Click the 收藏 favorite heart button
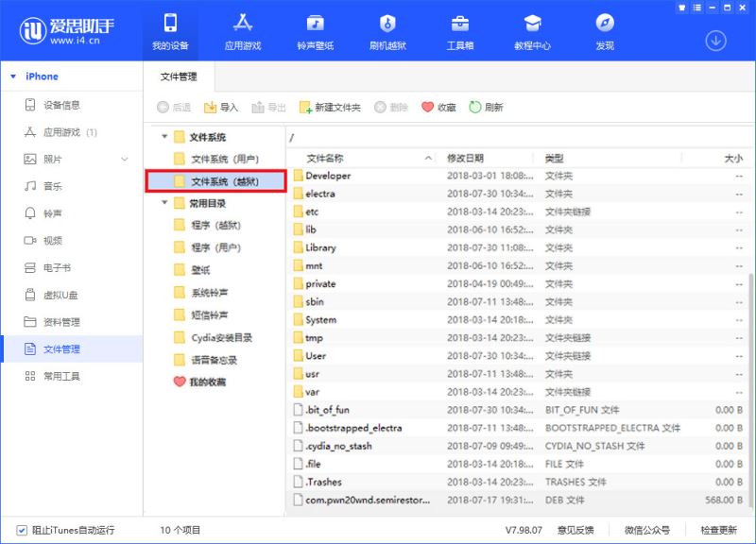The width and height of the screenshot is (756, 544). point(438,107)
